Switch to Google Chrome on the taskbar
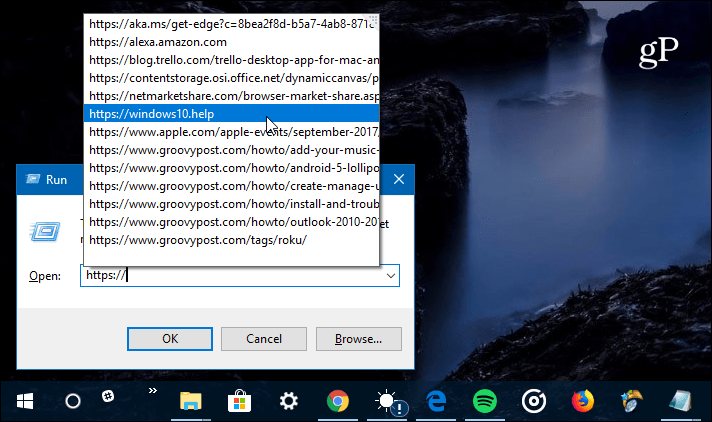Viewport: 712px width, 422px height. click(338, 402)
